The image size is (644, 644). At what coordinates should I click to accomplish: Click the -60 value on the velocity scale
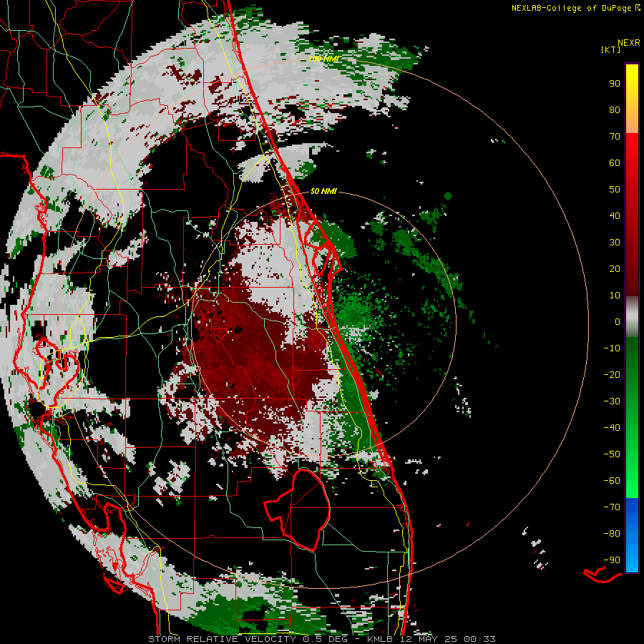pos(612,481)
